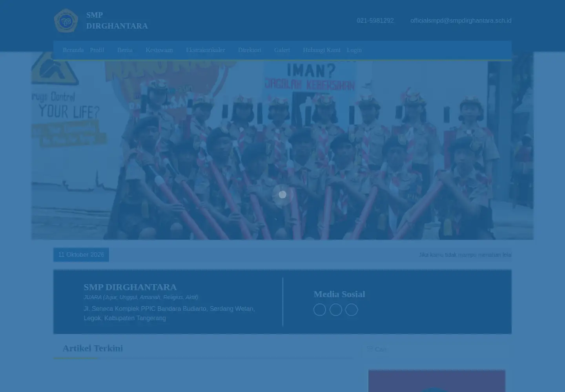Screen dimensions: 565x392
Task: Click the Artikel Terkini section heading
Action: 93,348
